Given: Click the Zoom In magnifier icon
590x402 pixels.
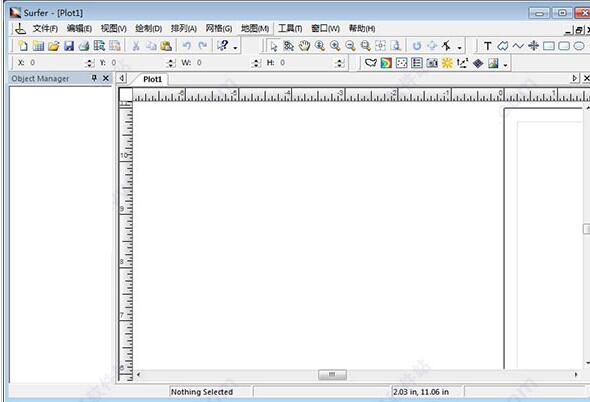Looking at the screenshot, I should [335, 46].
